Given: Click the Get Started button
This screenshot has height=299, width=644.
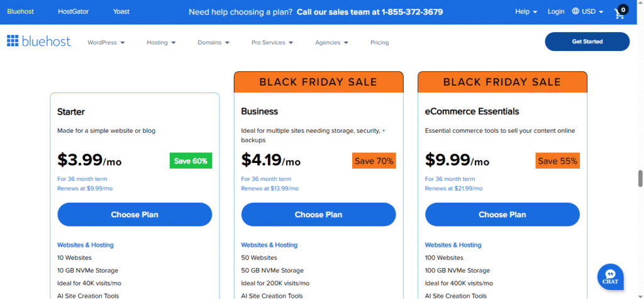Looking at the screenshot, I should pyautogui.click(x=587, y=42).
